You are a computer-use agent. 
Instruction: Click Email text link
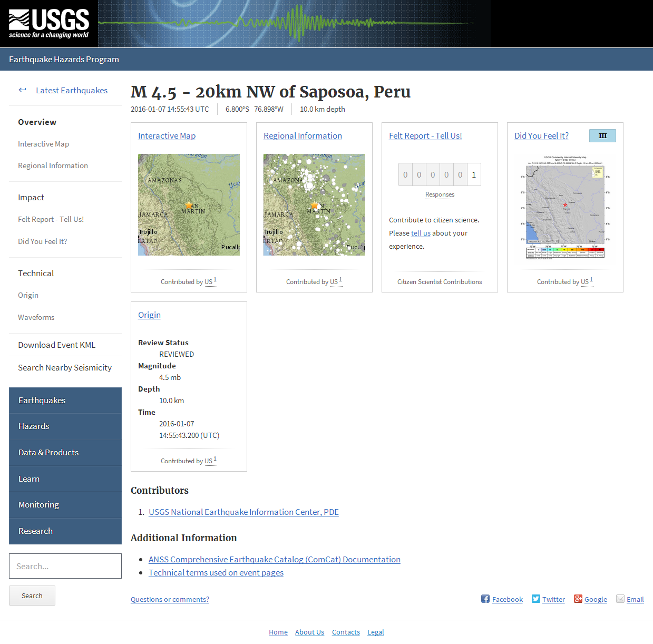[x=635, y=599]
